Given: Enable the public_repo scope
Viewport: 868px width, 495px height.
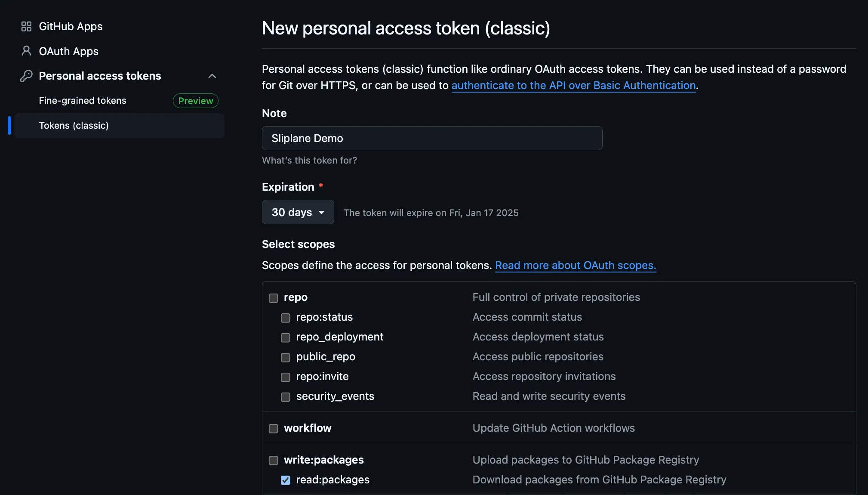Looking at the screenshot, I should pyautogui.click(x=286, y=357).
